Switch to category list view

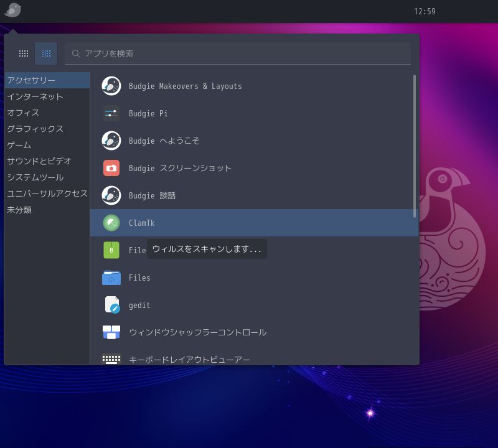pos(46,54)
